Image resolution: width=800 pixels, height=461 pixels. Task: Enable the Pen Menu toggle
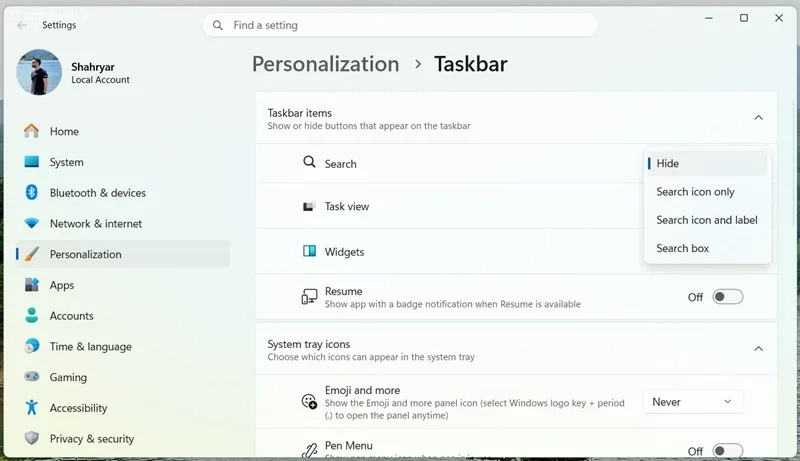728,451
